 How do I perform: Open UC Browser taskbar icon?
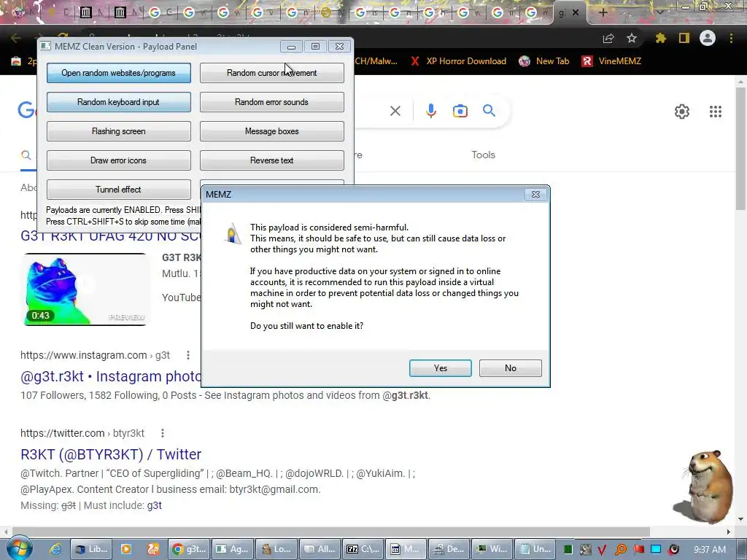(153, 549)
